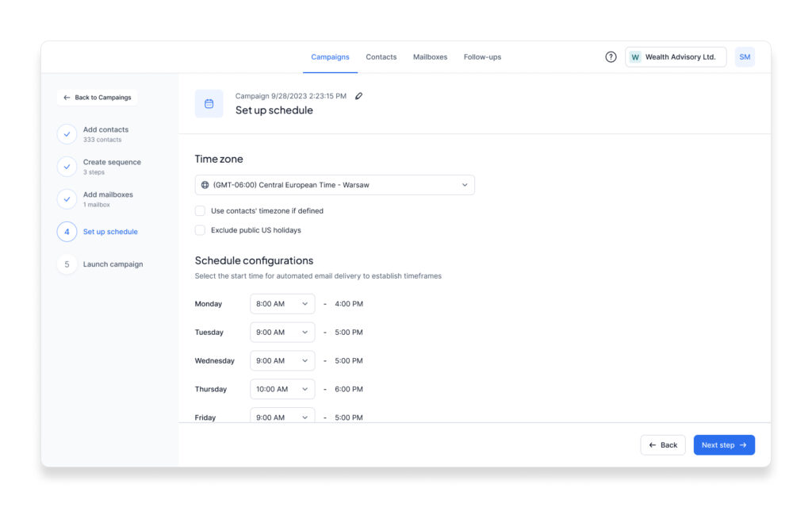Check Exclude public US holidays
812x508 pixels.
click(x=200, y=230)
